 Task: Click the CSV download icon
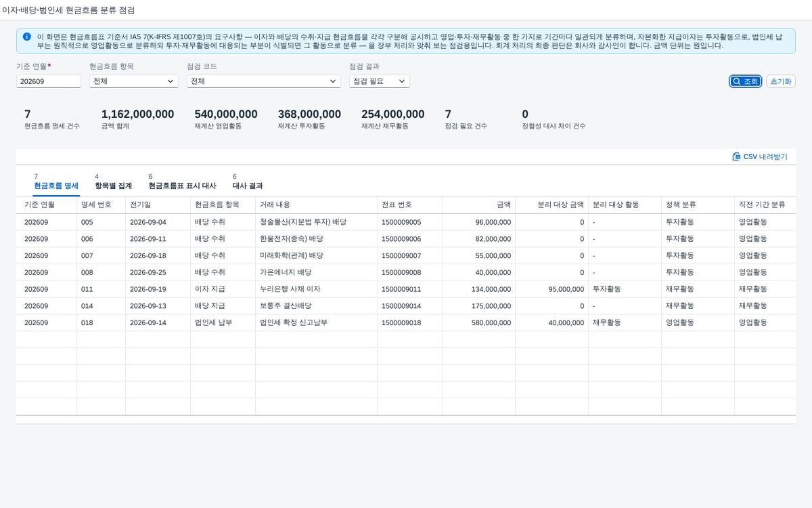(x=736, y=156)
